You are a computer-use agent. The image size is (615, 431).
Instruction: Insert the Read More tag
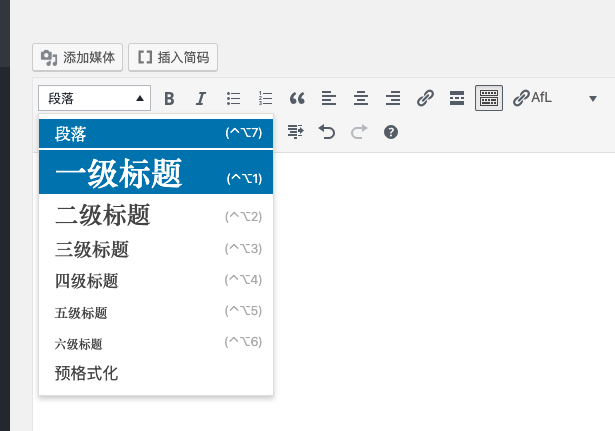click(x=457, y=98)
